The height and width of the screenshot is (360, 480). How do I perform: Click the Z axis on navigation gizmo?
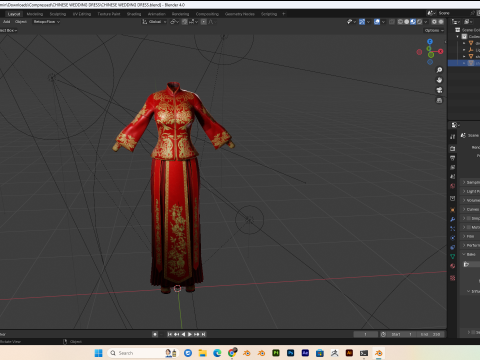[x=430, y=41]
